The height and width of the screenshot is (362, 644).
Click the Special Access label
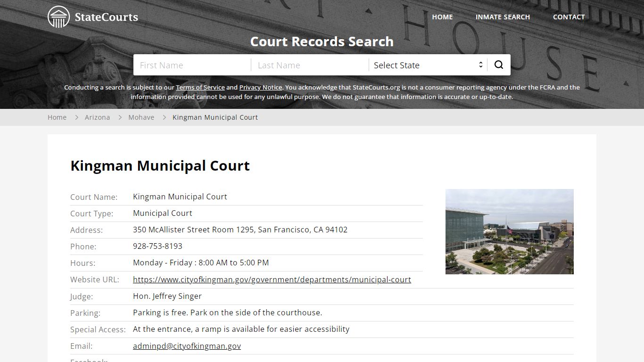coord(98,329)
